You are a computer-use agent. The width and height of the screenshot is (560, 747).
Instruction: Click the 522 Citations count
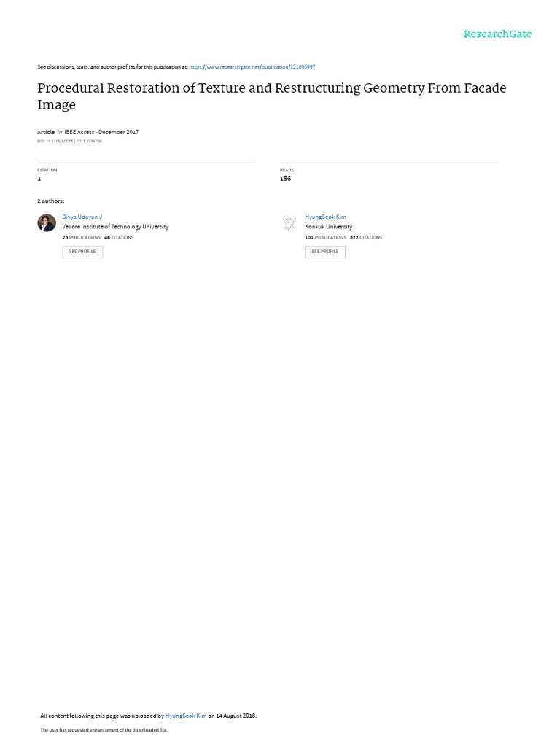coord(366,237)
